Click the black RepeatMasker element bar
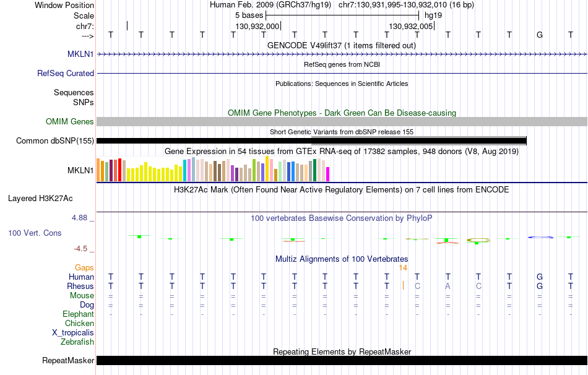This screenshot has width=588, height=375. pyautogui.click(x=342, y=360)
